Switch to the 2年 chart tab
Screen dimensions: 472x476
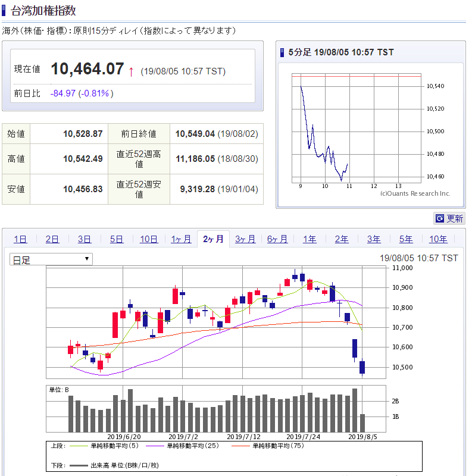(x=342, y=239)
